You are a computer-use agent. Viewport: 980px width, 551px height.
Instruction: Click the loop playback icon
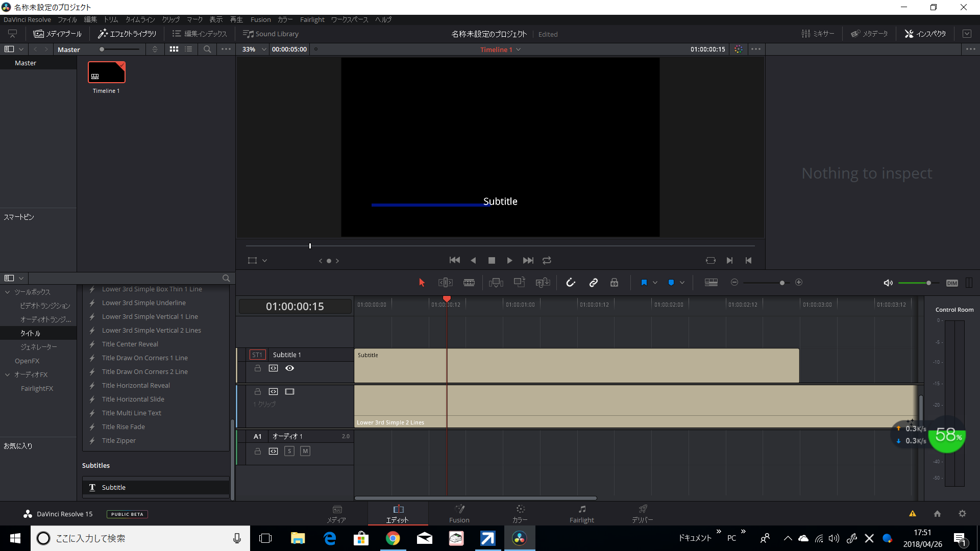click(x=547, y=260)
